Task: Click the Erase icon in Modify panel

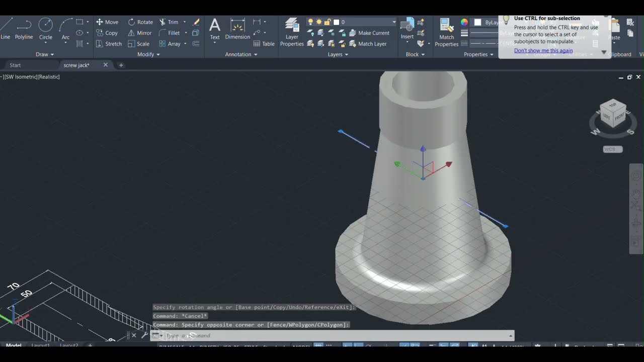Action: click(x=196, y=22)
